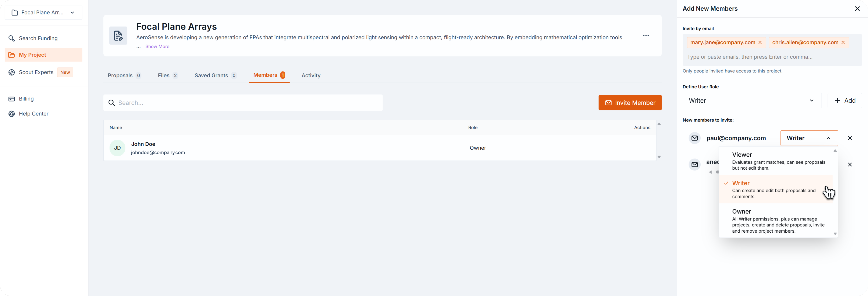Image resolution: width=868 pixels, height=296 pixels.
Task: Expand the Focal Plane Arr... project switcher
Action: click(x=43, y=13)
